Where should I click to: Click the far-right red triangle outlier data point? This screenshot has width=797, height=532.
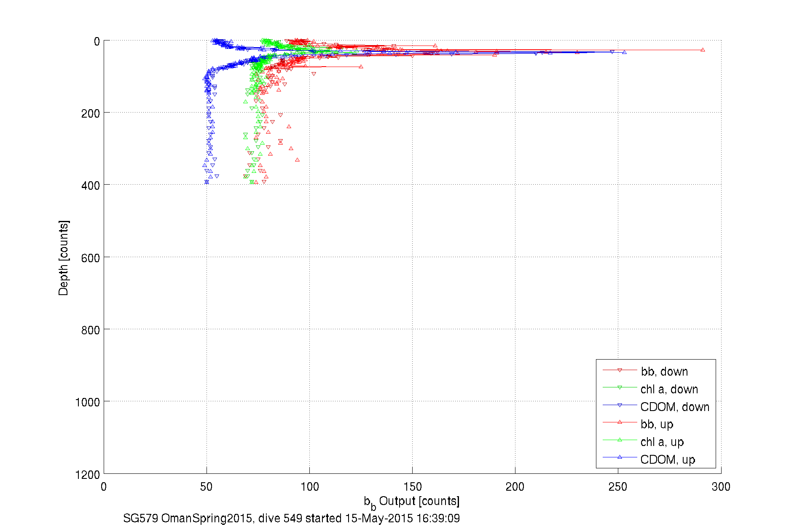tap(703, 50)
